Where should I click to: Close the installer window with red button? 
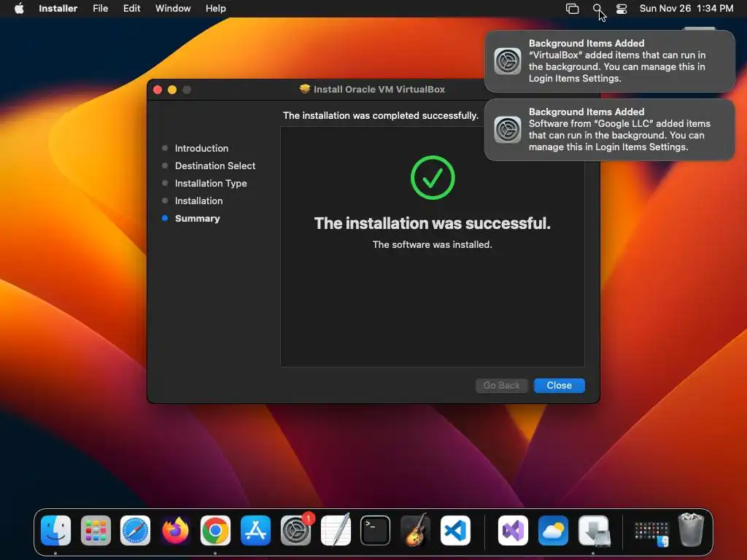[x=158, y=90]
